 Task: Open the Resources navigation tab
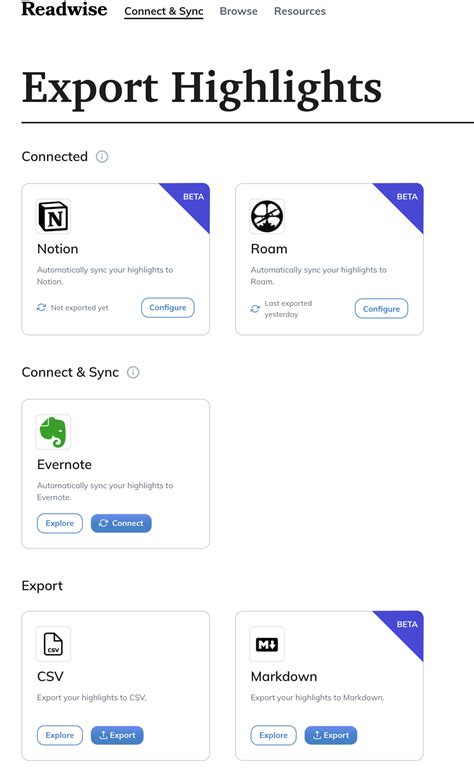pos(300,11)
